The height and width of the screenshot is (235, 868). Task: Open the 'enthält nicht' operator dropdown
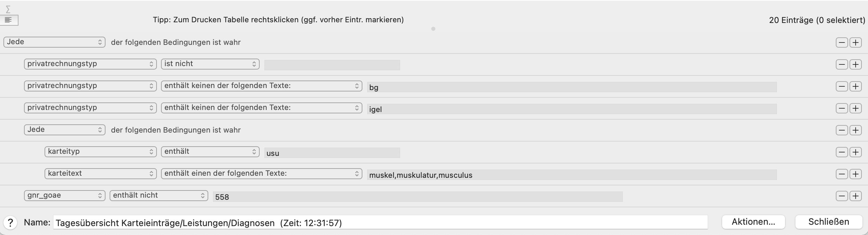(x=159, y=196)
